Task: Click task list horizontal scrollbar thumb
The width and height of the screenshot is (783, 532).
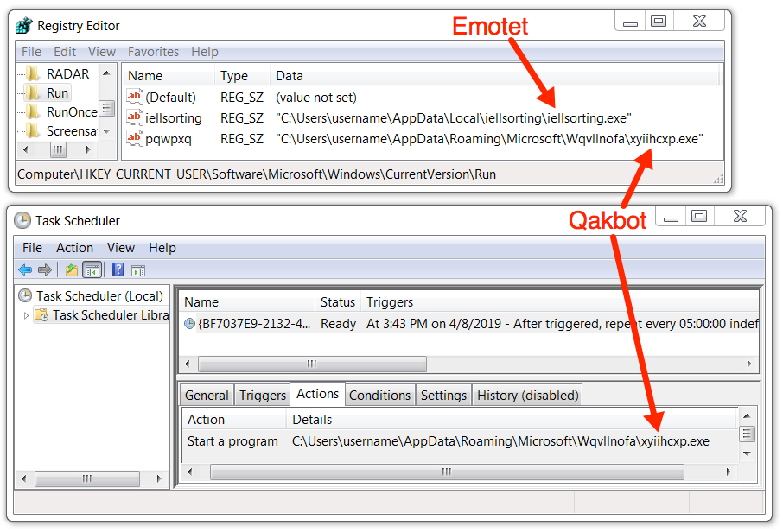Action: 312,364
